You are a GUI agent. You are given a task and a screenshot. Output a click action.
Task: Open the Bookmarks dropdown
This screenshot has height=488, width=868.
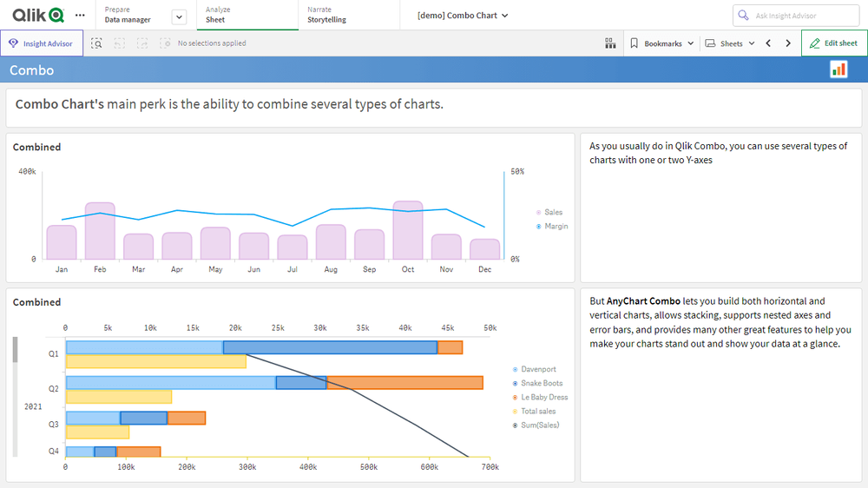(661, 43)
